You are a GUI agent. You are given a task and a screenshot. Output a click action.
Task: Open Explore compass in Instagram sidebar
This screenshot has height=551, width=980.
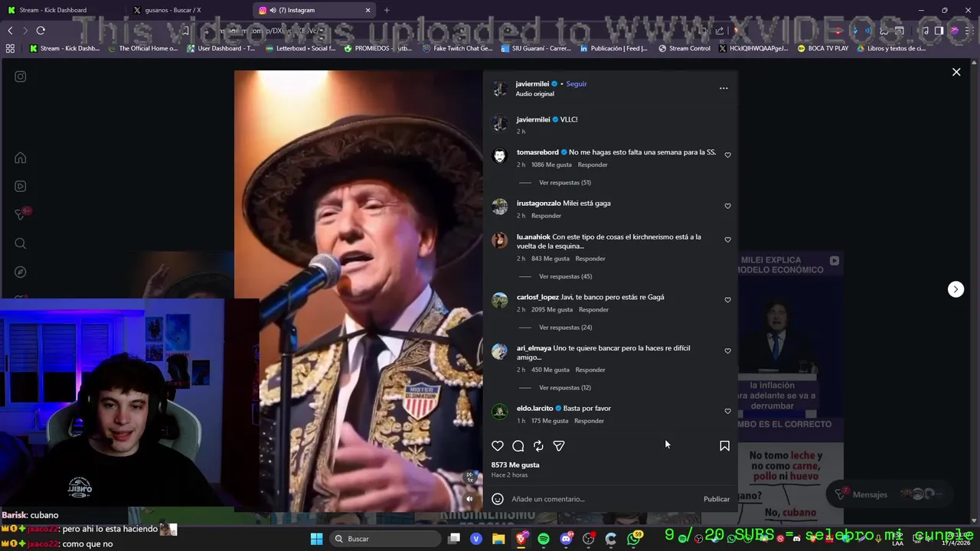(x=21, y=272)
